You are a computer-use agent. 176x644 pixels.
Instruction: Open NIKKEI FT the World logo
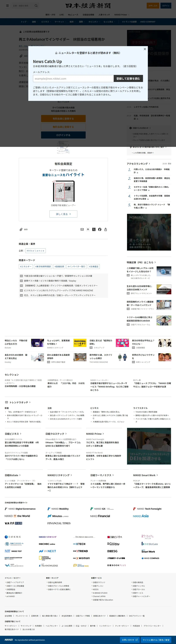click(17, 516)
